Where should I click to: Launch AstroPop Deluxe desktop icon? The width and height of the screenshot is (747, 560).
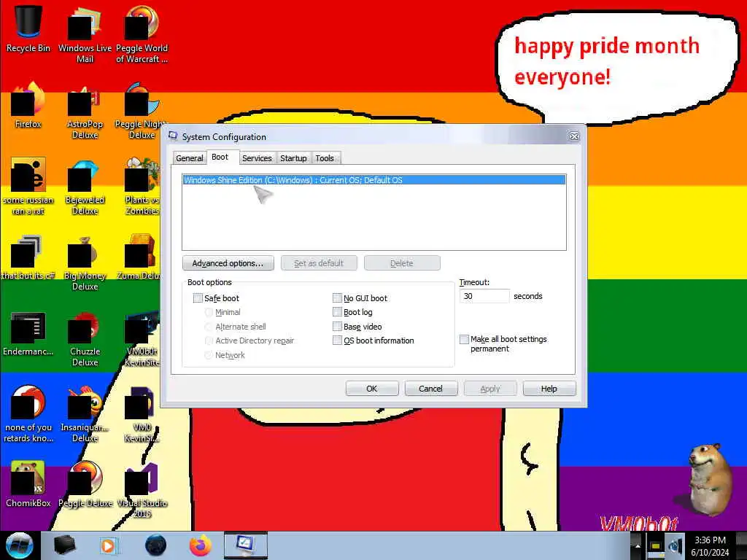click(x=85, y=111)
